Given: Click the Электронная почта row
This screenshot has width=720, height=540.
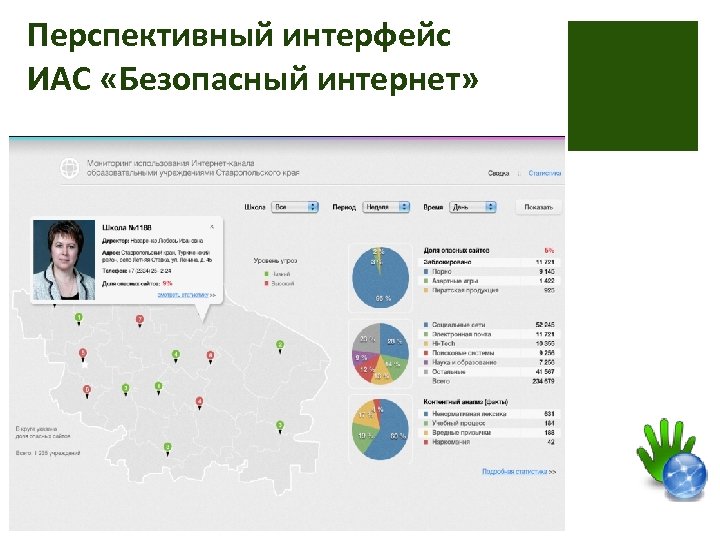Looking at the screenshot, I should coord(489,334).
